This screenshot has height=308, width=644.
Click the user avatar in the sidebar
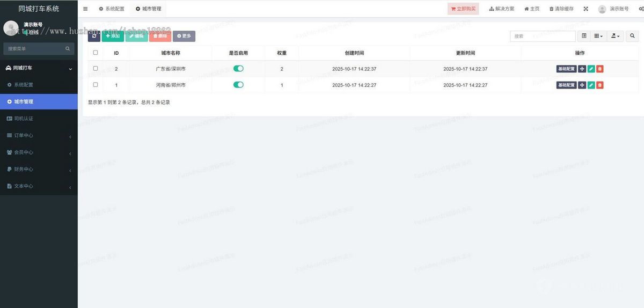pyautogui.click(x=11, y=28)
